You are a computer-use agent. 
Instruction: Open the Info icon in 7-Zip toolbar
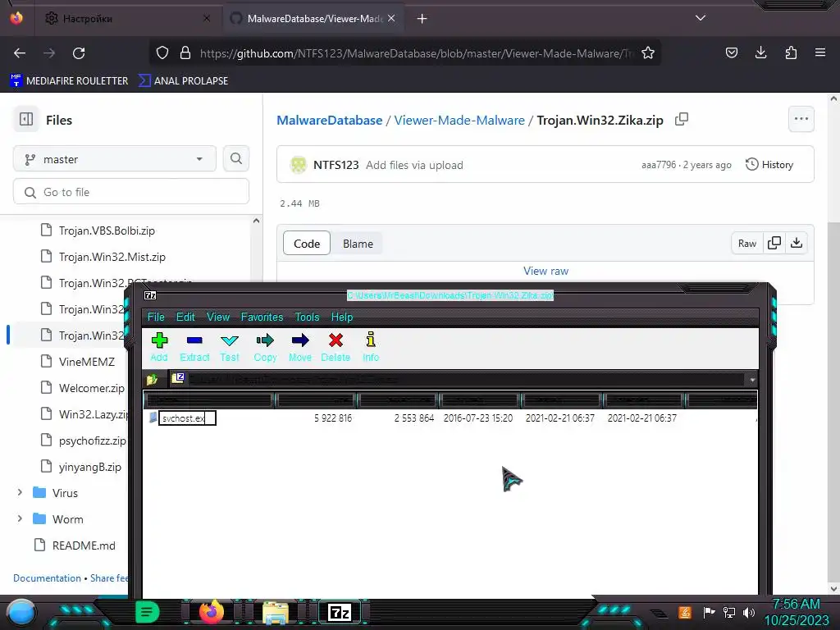(371, 347)
